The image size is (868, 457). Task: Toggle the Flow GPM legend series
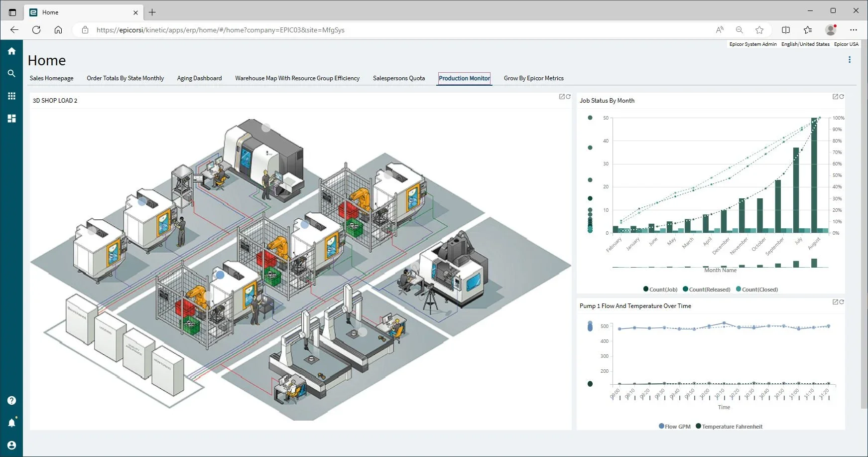(675, 427)
